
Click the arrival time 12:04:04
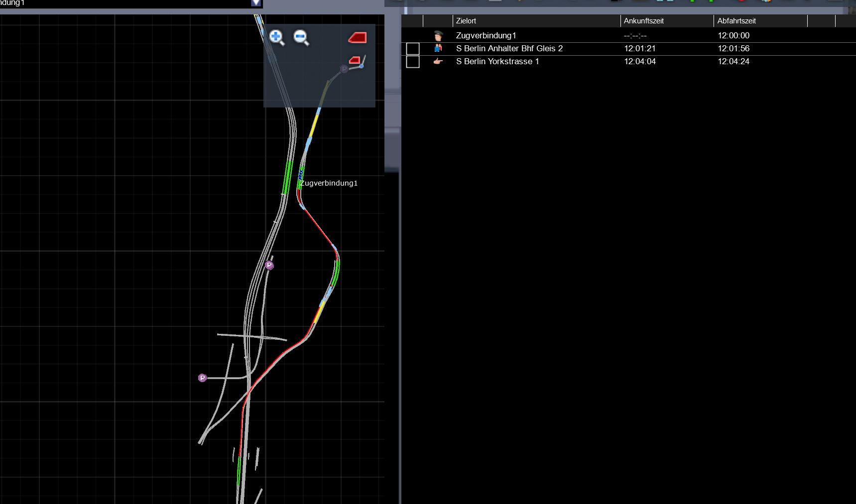pos(640,61)
